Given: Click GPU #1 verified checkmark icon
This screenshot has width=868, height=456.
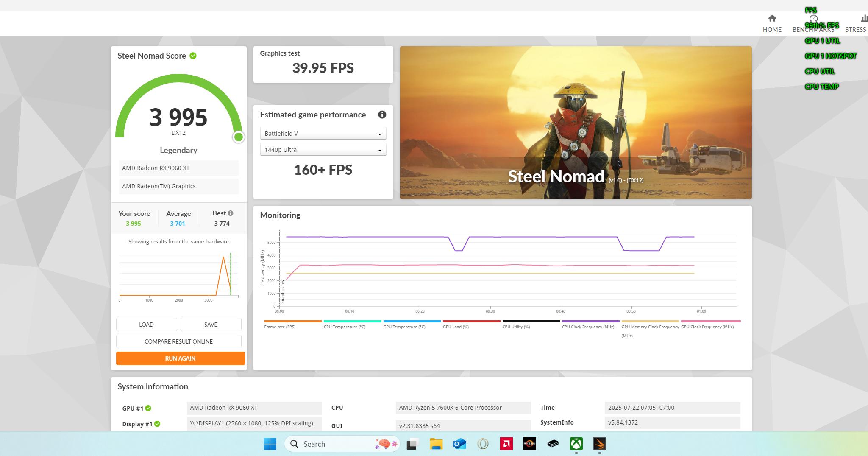Looking at the screenshot, I should click(148, 408).
